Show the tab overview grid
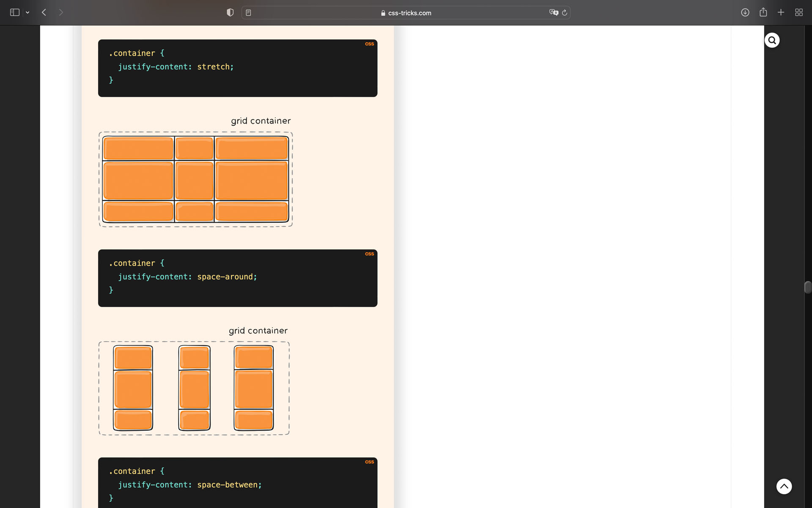Image resolution: width=812 pixels, height=508 pixels. click(799, 13)
